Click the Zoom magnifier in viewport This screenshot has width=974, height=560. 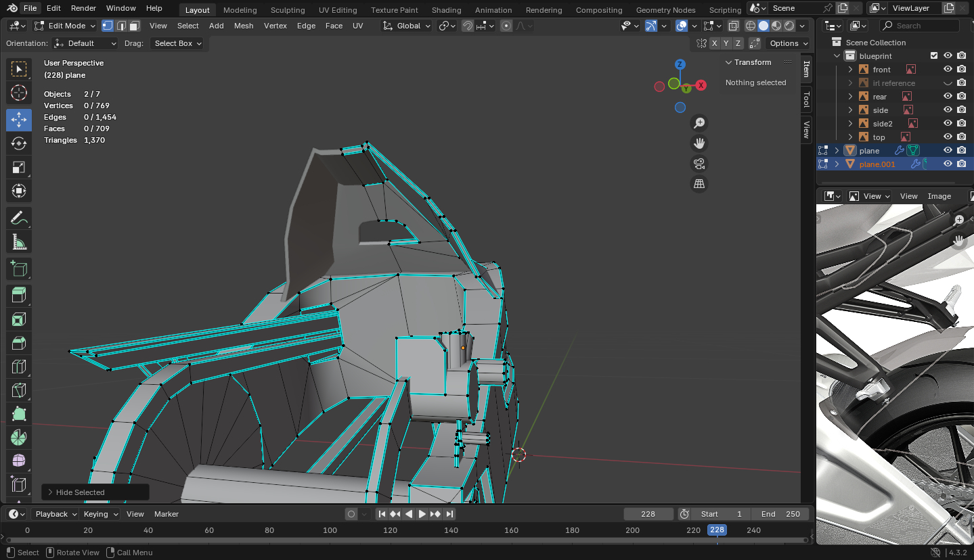[699, 123]
